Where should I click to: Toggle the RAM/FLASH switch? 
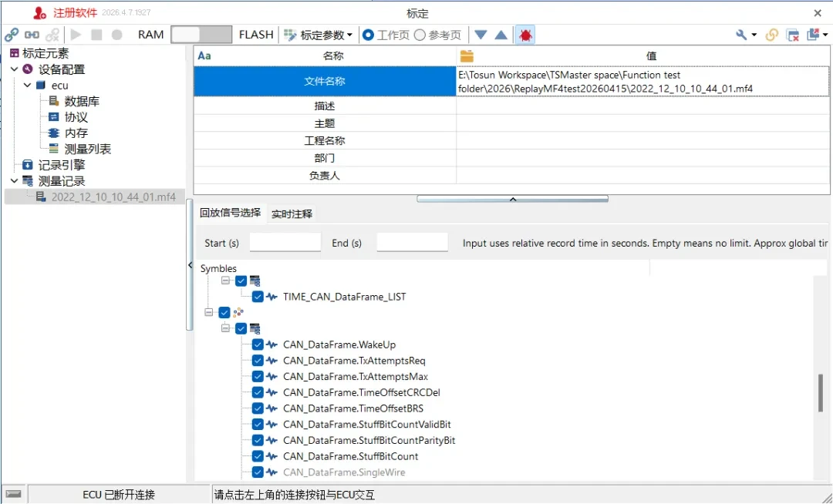click(x=201, y=35)
